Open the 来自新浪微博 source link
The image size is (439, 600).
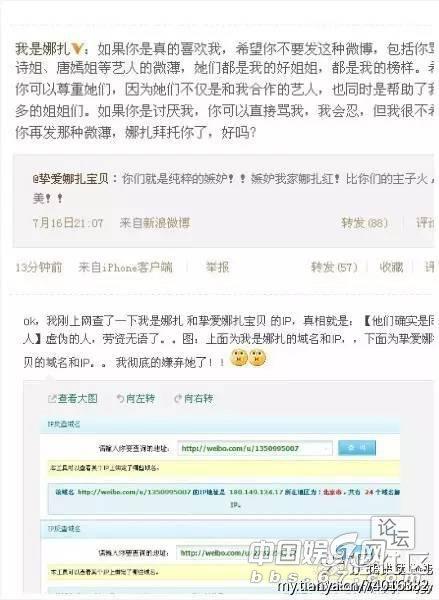point(155,223)
